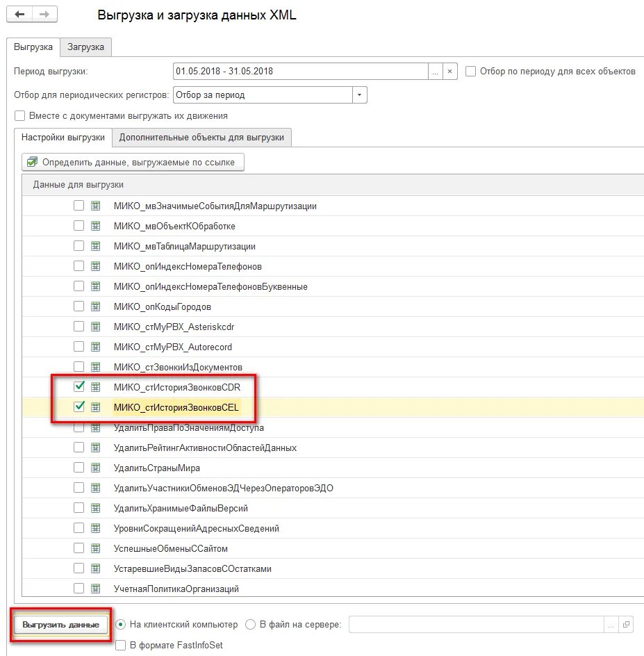Click table icon of МИКО_стMyPBX_Asteriskcdr

click(x=96, y=327)
